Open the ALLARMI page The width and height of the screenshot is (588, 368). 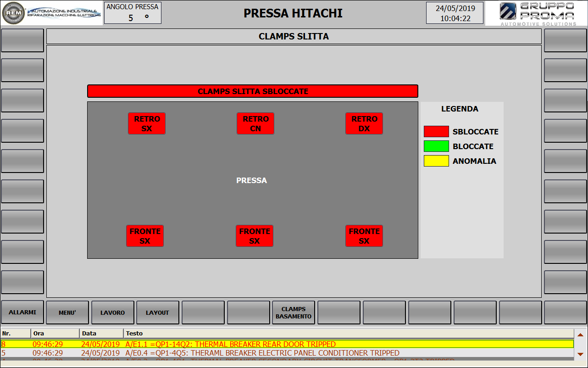click(x=22, y=312)
